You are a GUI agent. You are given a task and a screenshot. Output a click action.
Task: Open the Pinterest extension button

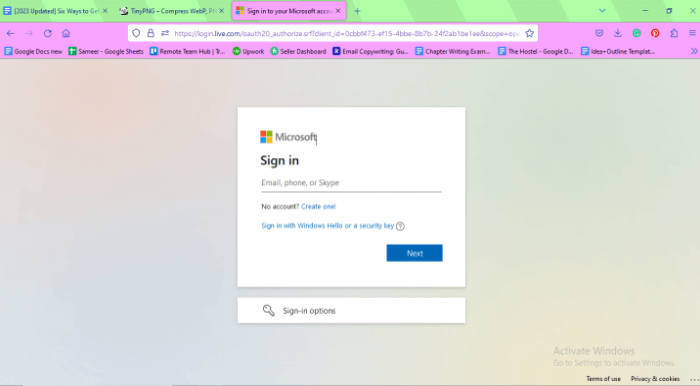click(x=655, y=33)
